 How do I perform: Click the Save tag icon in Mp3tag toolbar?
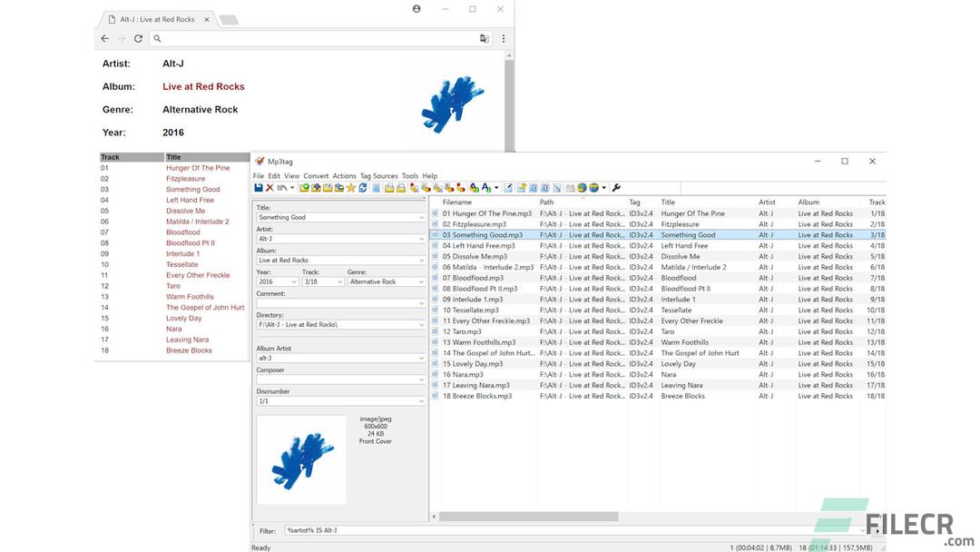[258, 187]
